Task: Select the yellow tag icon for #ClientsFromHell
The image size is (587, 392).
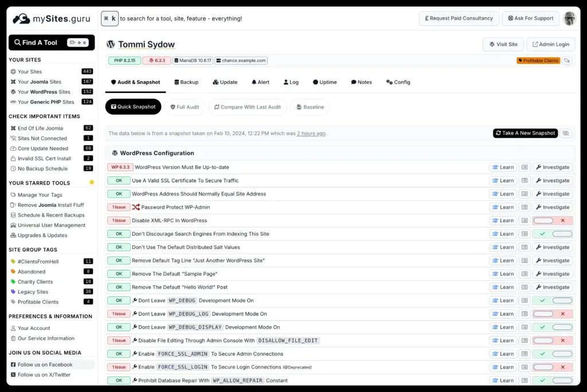Action: (13, 261)
